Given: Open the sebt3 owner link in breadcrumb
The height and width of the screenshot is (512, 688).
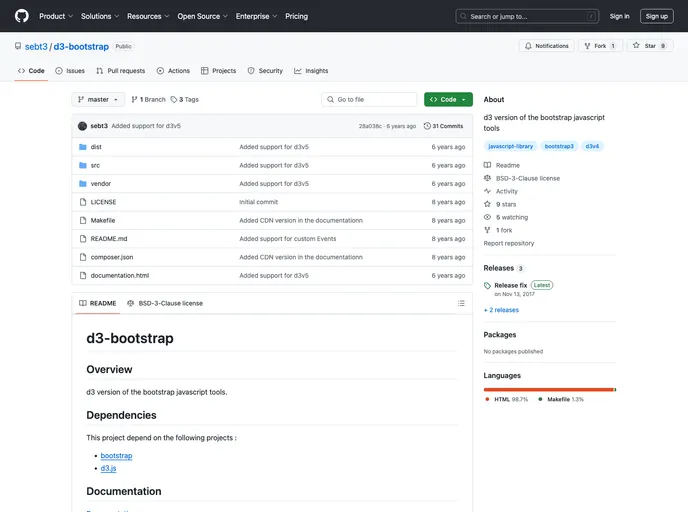Looking at the screenshot, I should click(36, 47).
